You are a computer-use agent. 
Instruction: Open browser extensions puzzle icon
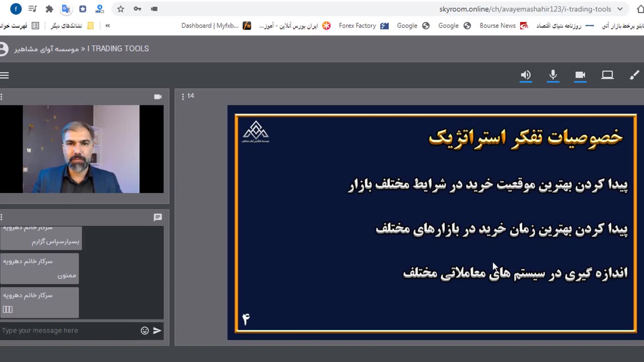click(x=49, y=9)
